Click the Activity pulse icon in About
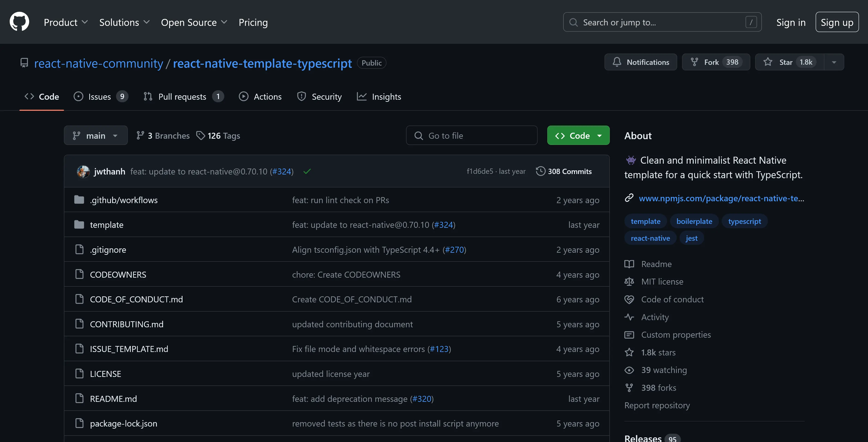Viewport: 868px width, 442px height. [629, 317]
